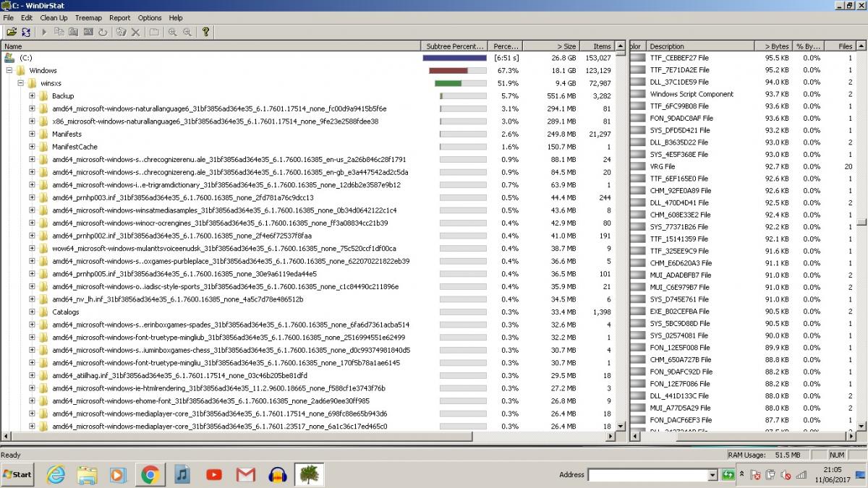
Task: Click the headphones taskbar icon
Action: [x=278, y=474]
